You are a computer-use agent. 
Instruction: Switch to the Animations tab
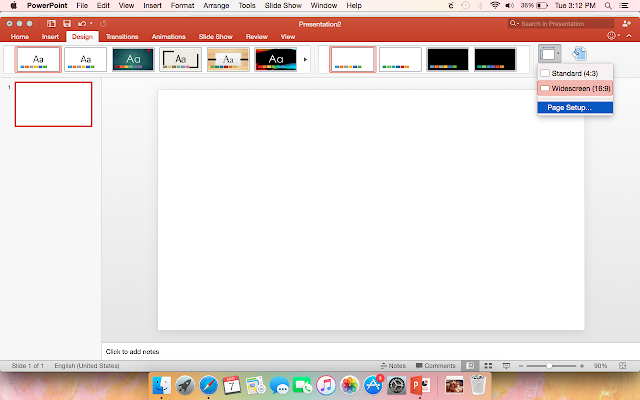[x=169, y=37]
